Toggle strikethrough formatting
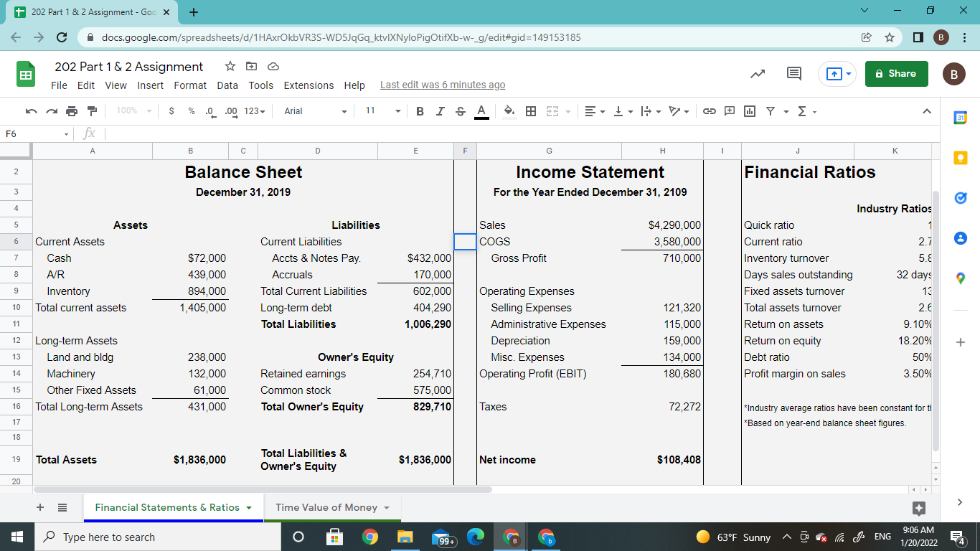This screenshot has height=551, width=980. pos(460,111)
